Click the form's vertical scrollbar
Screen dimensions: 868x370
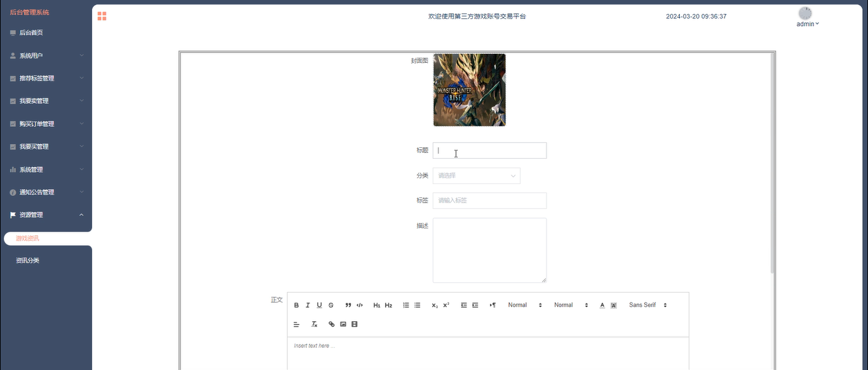(772, 163)
